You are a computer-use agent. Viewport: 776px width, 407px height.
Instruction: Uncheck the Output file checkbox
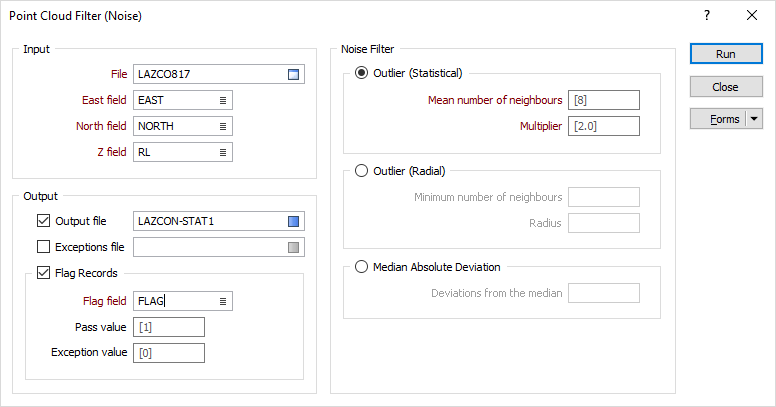(44, 221)
